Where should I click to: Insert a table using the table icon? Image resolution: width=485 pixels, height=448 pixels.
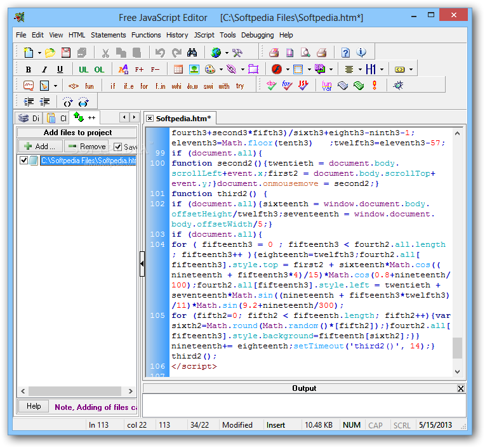tap(178, 69)
